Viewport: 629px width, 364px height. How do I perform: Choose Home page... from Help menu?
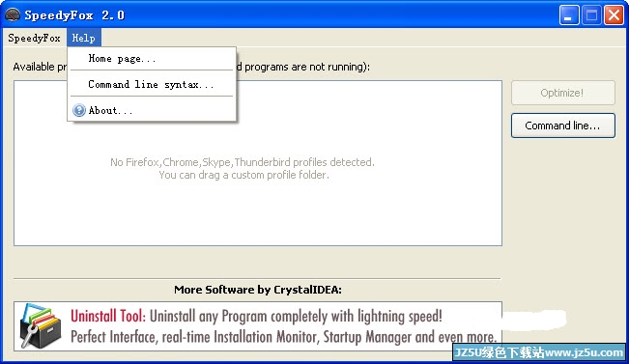(152, 59)
